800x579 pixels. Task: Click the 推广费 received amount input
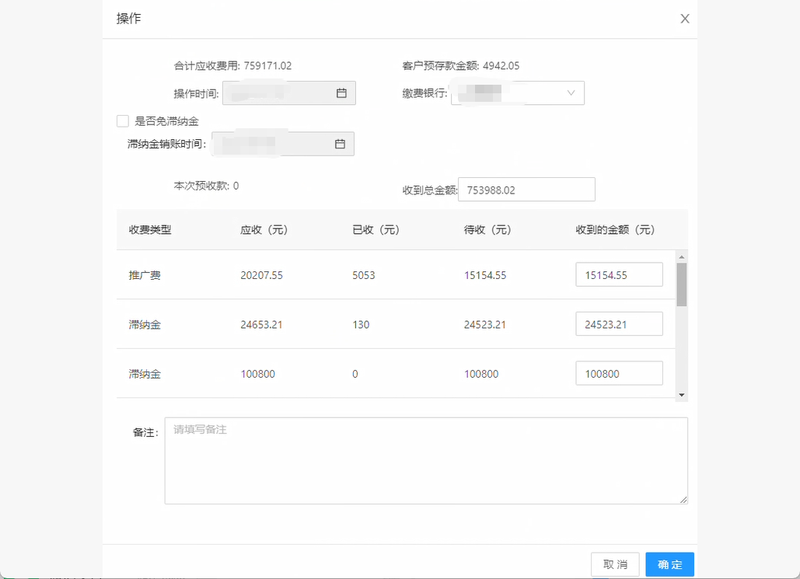pos(619,275)
